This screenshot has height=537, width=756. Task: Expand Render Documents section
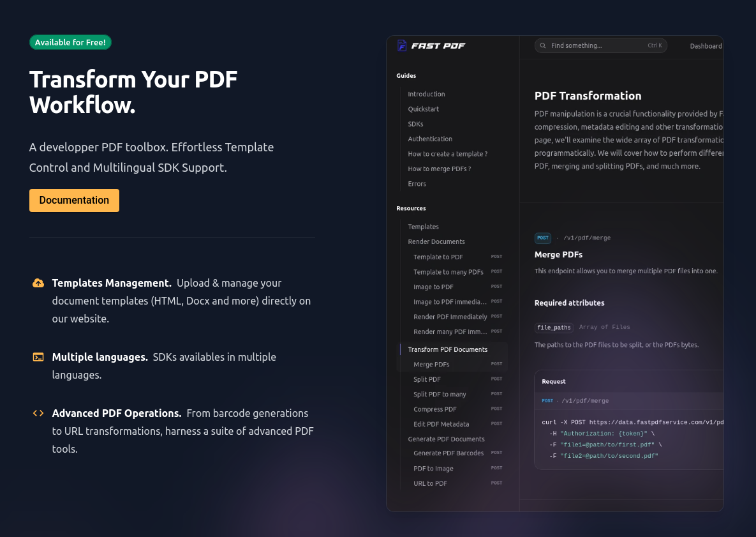pos(436,242)
